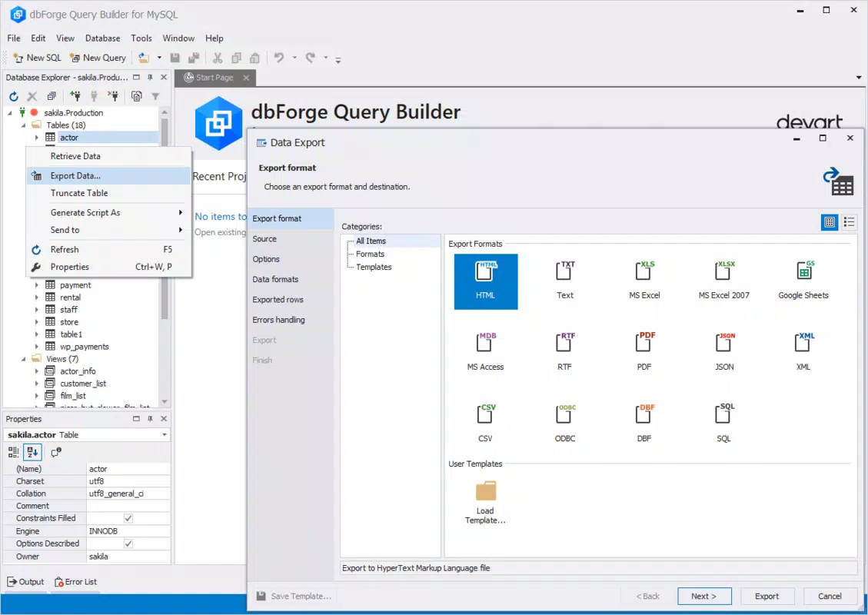Click the Save icon in main toolbar
This screenshot has width=868, height=615.
pos(175,58)
